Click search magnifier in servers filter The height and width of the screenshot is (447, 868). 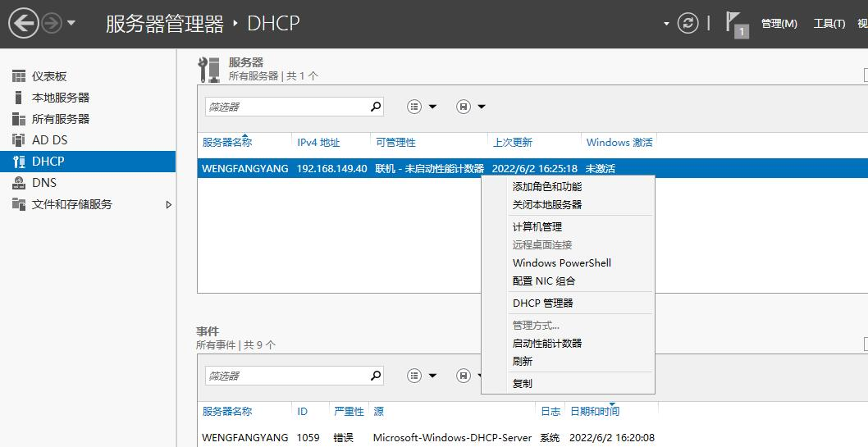tap(375, 107)
